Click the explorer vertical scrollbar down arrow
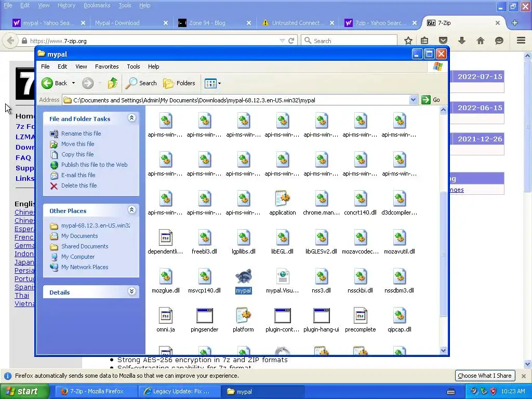 coord(443,351)
